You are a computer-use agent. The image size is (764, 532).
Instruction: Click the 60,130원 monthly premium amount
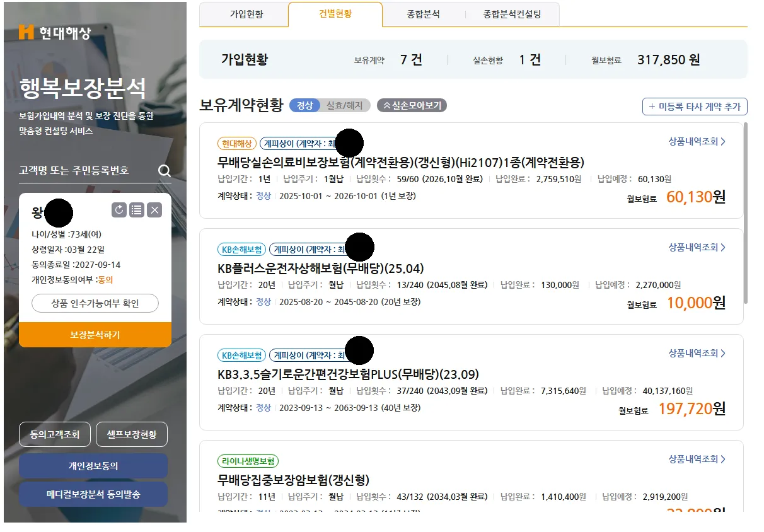696,197
